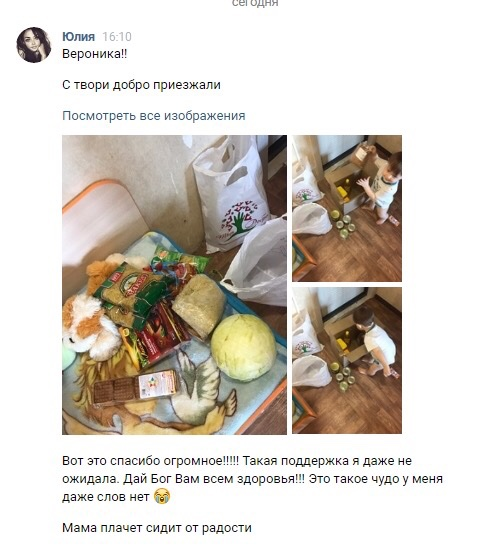Image resolution: width=492 pixels, height=551 pixels.
Task: Click white bag with tree logo in photo
Action: tap(232, 195)
